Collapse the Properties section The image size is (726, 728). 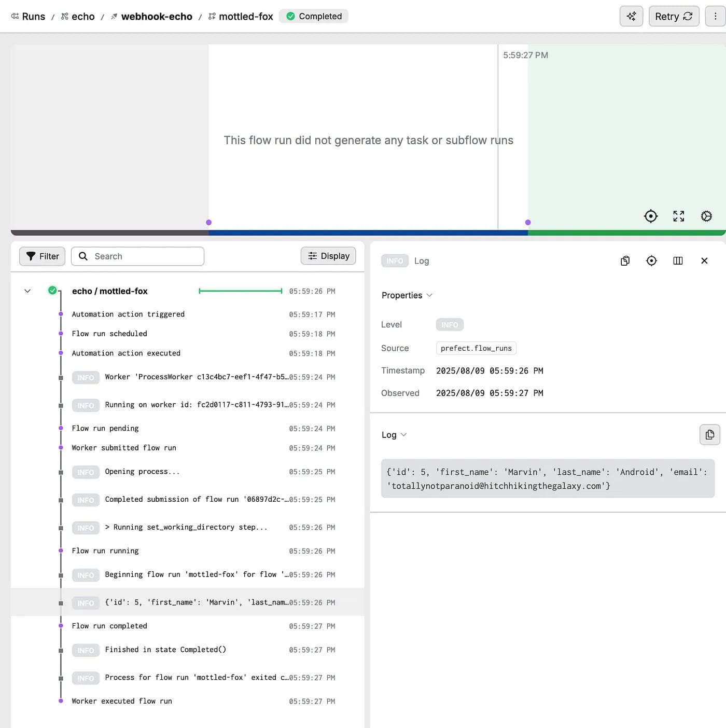[407, 295]
